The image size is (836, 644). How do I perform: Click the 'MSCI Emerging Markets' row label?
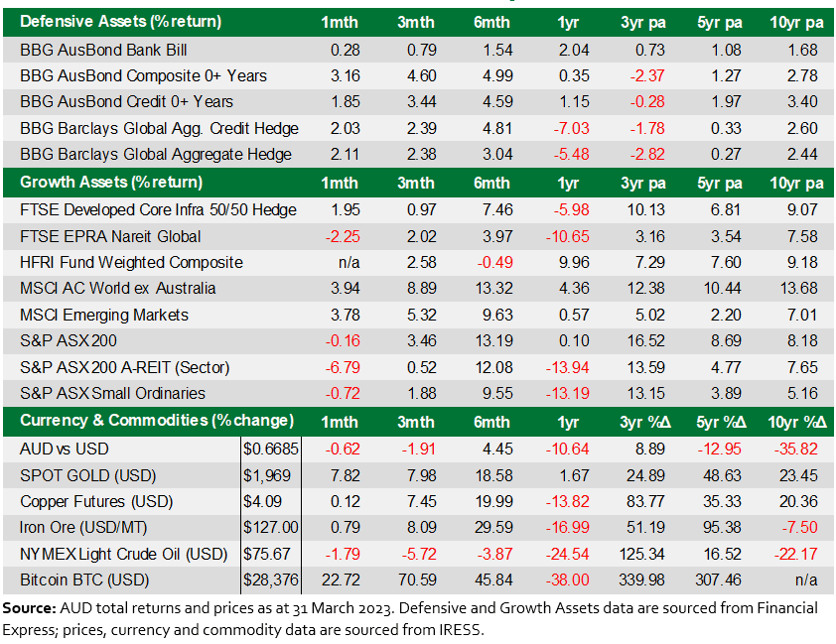(x=104, y=315)
